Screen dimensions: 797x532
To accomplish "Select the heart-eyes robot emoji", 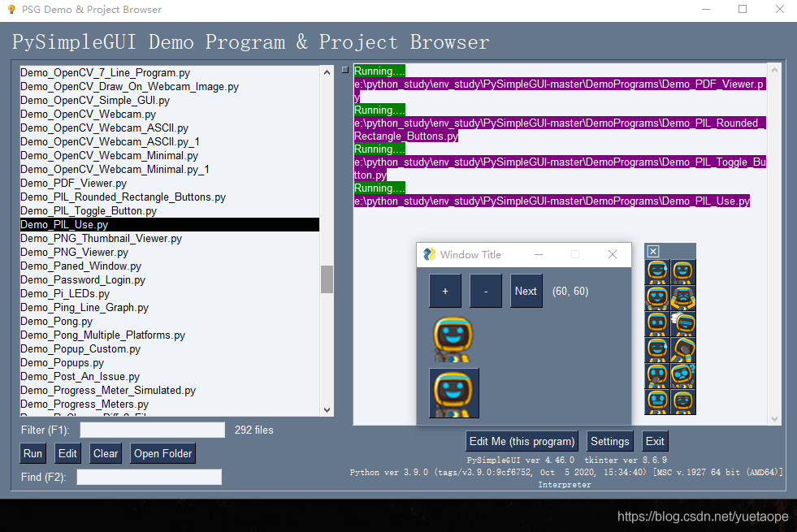I will tap(657, 298).
